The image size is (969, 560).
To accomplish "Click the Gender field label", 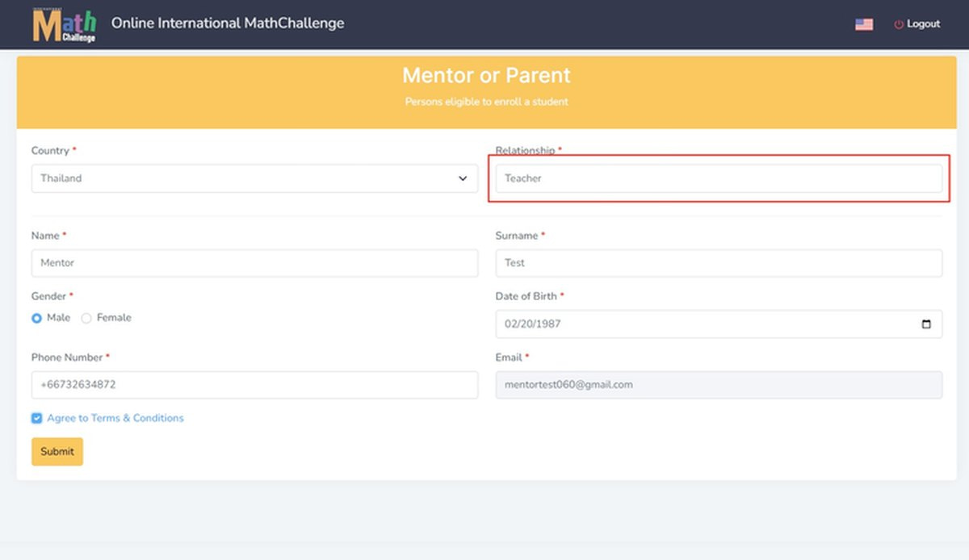I will click(x=50, y=296).
